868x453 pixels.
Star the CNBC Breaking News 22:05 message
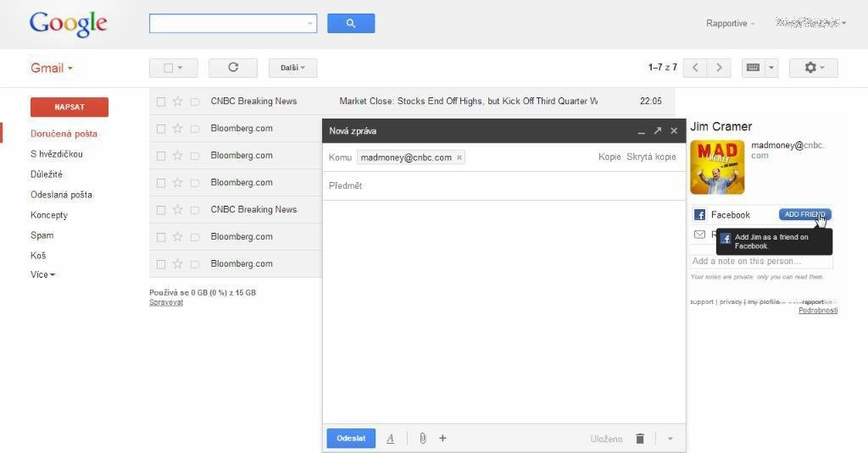point(177,102)
